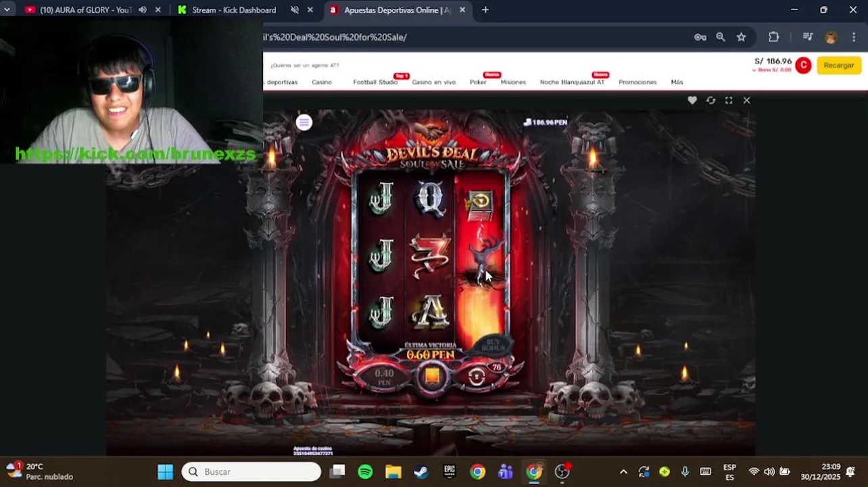Click the Buy Bonus button
The height and width of the screenshot is (487, 868).
(x=493, y=345)
